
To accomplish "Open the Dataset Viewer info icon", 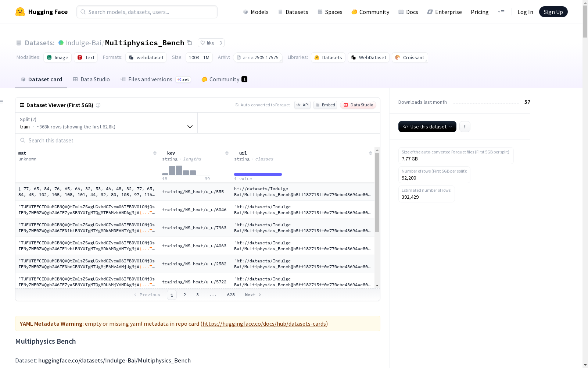I will [x=98, y=105].
